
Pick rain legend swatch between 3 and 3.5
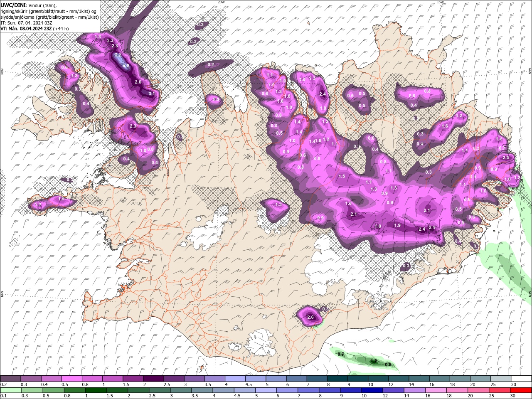click(181, 390)
